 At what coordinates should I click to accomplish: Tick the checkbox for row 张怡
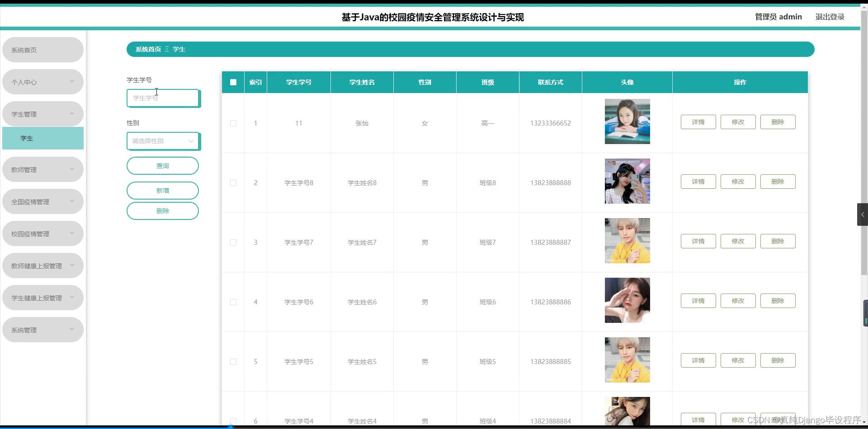233,123
